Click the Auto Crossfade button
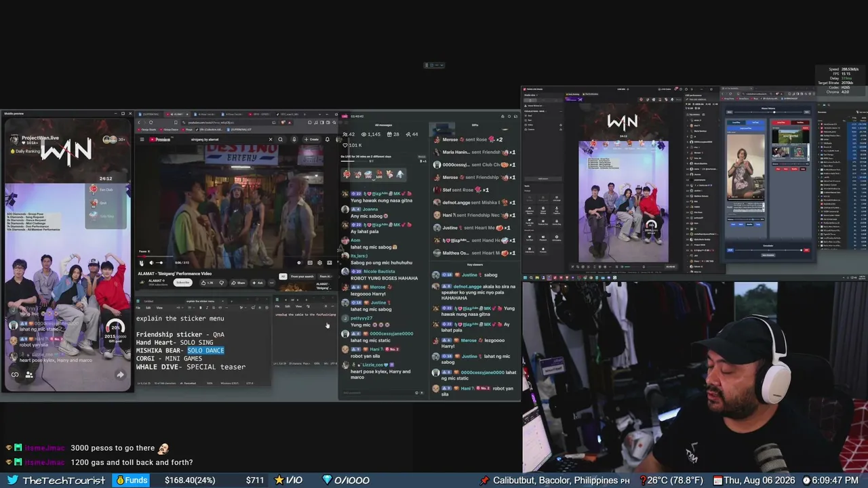The height and width of the screenshot is (488, 868). pos(768,256)
